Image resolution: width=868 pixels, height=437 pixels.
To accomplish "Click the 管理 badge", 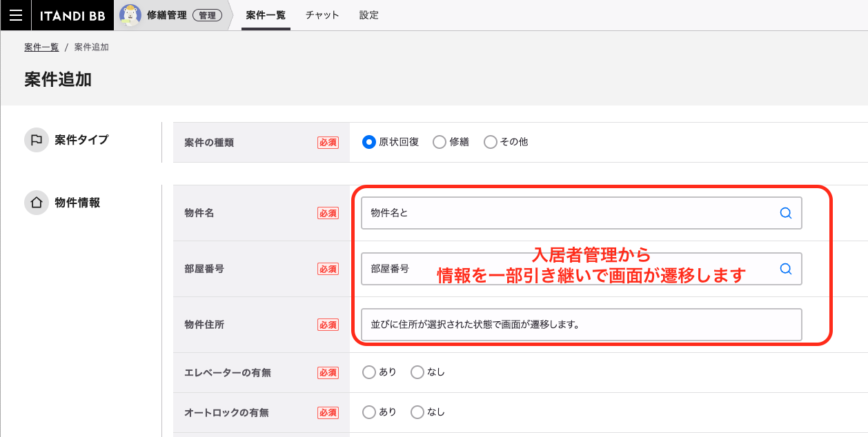I will pyautogui.click(x=208, y=15).
